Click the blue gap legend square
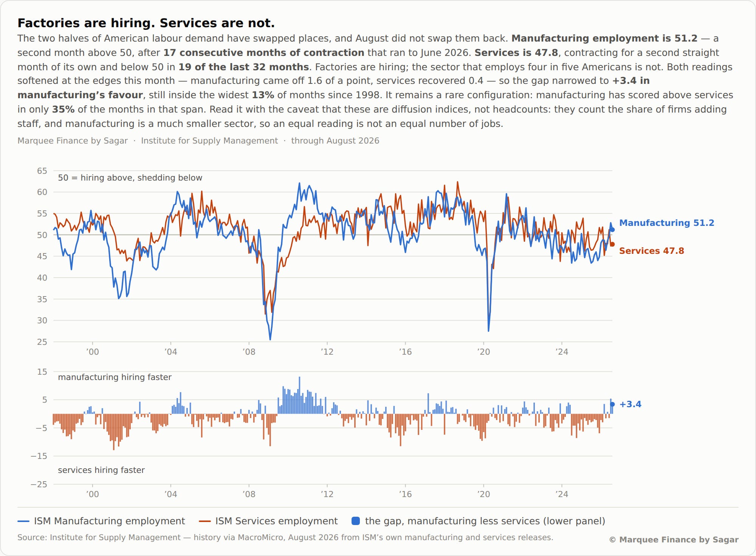756x556 pixels. (356, 521)
